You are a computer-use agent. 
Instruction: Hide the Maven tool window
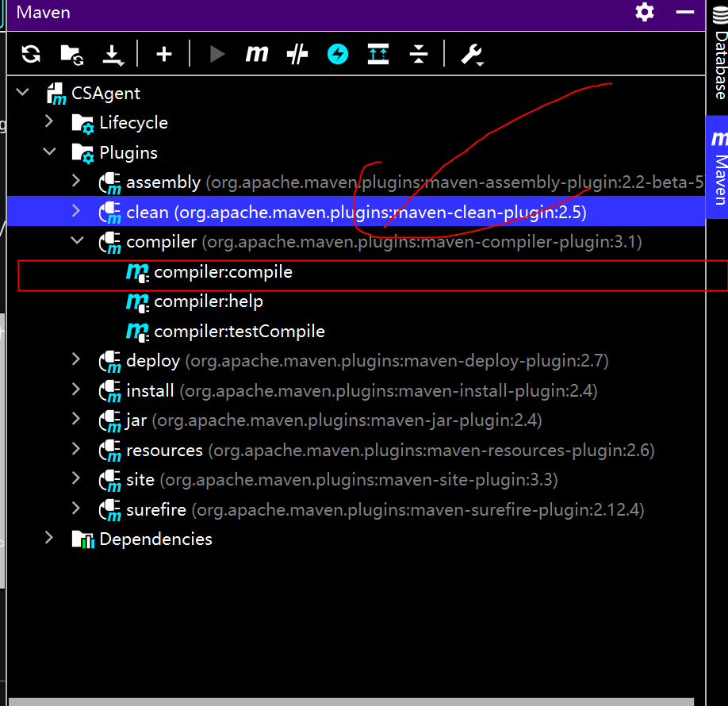click(x=685, y=12)
